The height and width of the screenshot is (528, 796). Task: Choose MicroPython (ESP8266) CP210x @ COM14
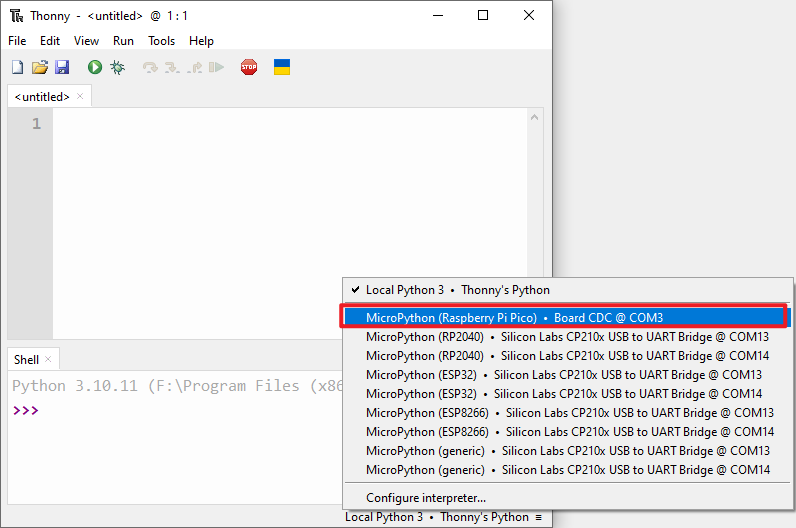tap(568, 432)
